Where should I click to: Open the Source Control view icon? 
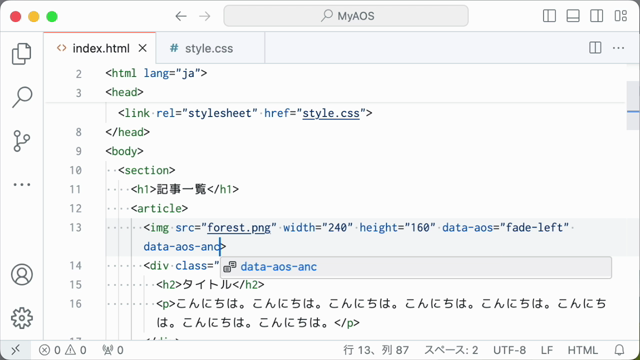pos(22,141)
